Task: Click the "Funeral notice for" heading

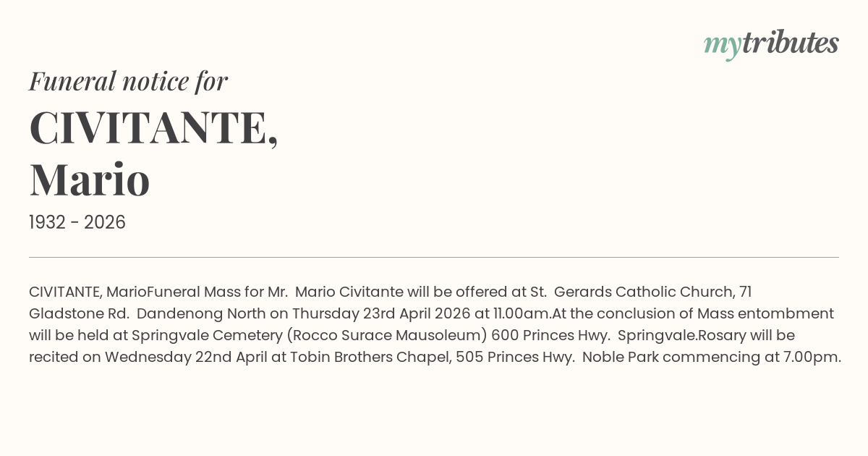Action: pyautogui.click(x=128, y=81)
